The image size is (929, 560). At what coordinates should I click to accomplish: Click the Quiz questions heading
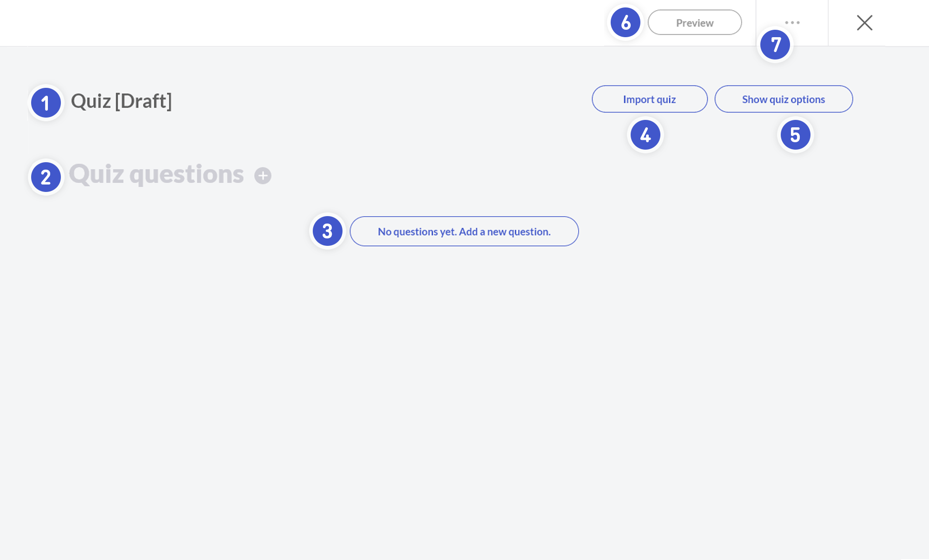[156, 175]
